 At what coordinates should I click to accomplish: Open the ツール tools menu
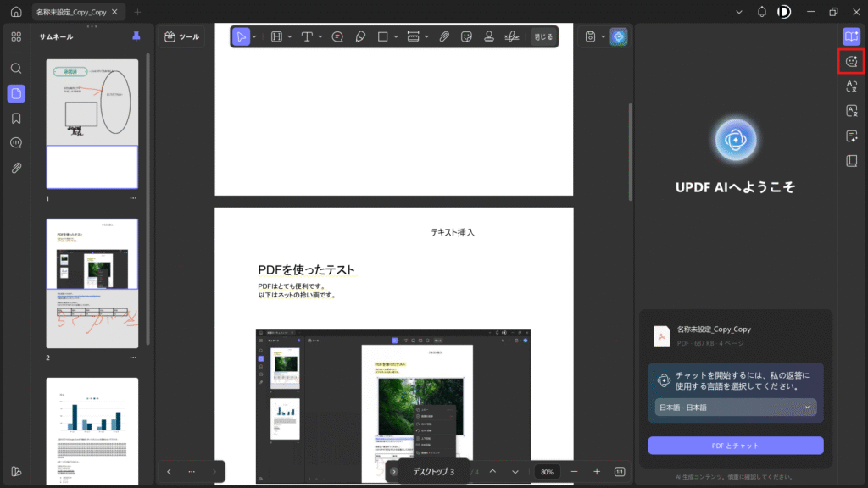coord(181,36)
